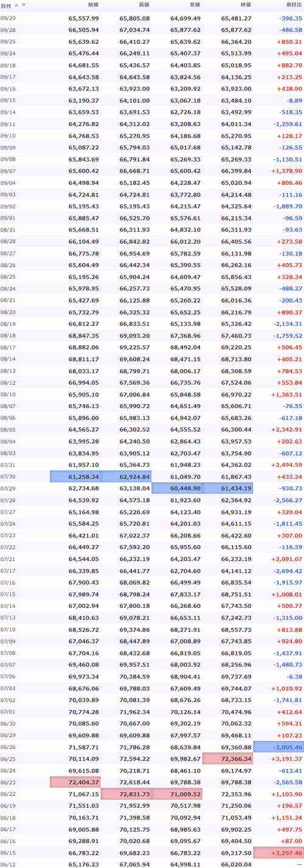Click the +1,363.51 change value
The image size is (304, 868).
(x=287, y=394)
